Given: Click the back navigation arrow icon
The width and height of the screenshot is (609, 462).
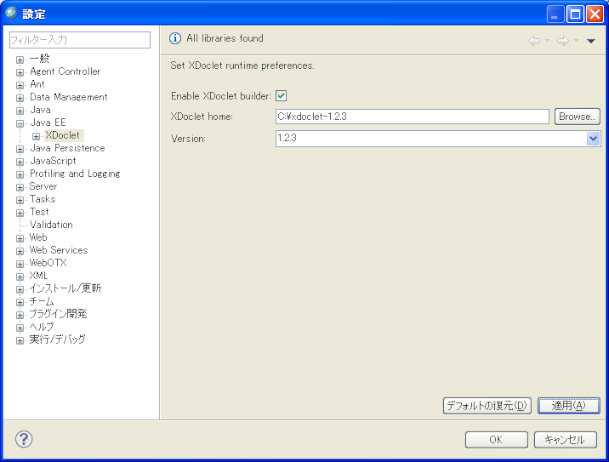Looking at the screenshot, I should tap(534, 41).
